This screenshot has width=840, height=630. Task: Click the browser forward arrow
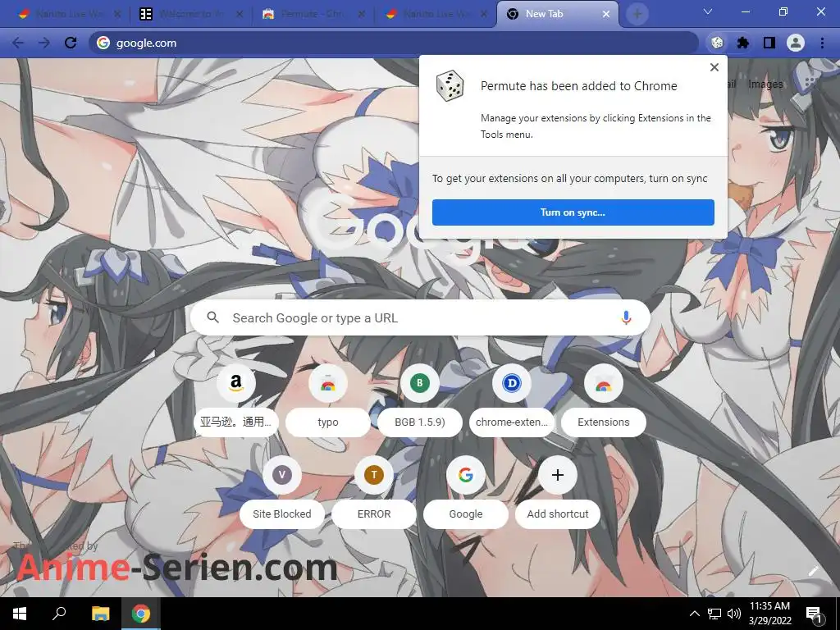(44, 43)
